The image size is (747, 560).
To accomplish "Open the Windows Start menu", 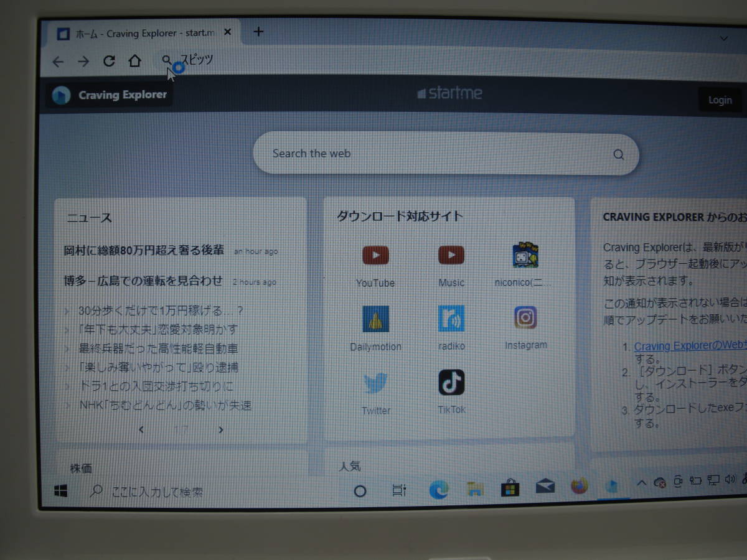I will (60, 492).
